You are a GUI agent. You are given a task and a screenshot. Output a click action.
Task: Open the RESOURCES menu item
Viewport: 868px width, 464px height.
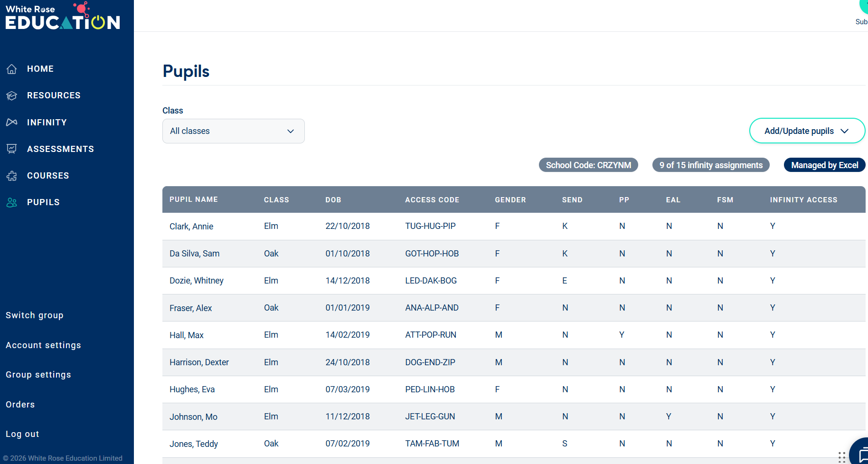(x=54, y=95)
